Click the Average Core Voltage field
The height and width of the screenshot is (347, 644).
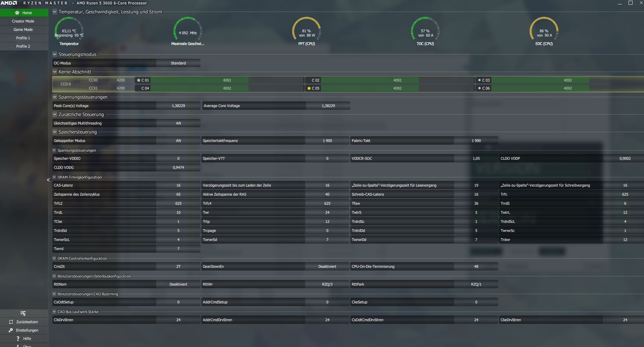tap(276, 106)
